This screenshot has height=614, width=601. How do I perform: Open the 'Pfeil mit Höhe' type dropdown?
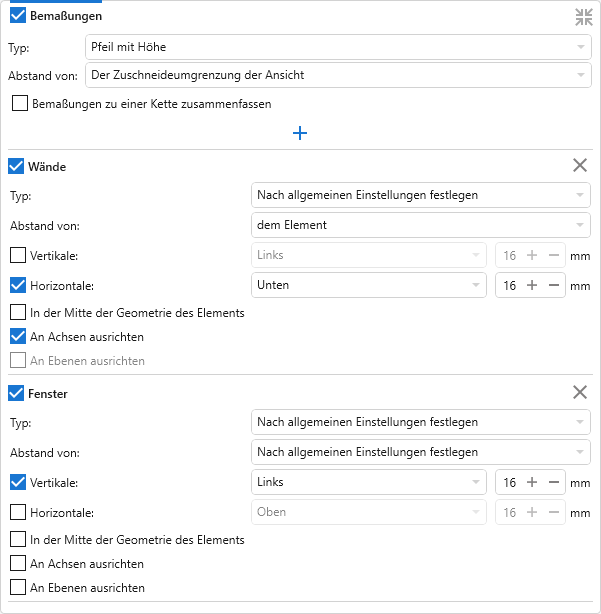[x=338, y=46]
